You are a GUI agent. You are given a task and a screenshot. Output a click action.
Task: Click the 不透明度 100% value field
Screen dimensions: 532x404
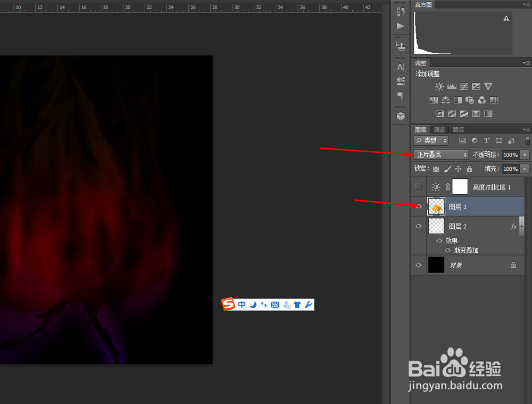pyautogui.click(x=511, y=155)
